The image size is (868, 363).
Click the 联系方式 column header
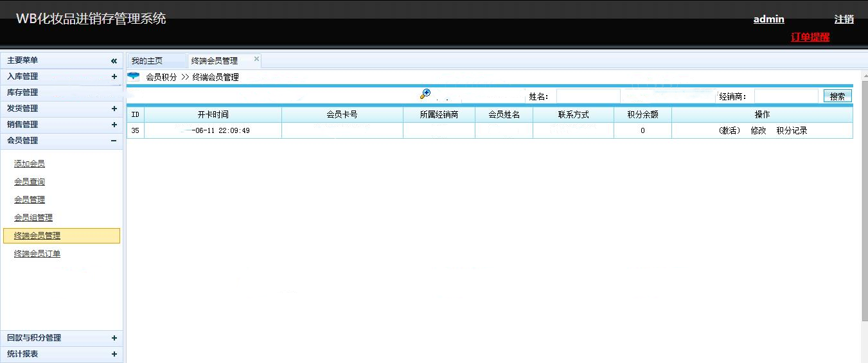click(x=573, y=114)
